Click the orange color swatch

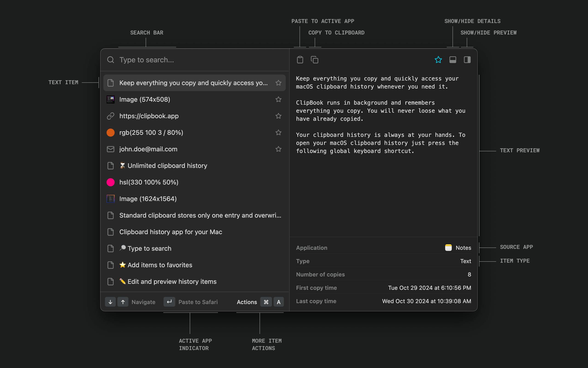(110, 132)
